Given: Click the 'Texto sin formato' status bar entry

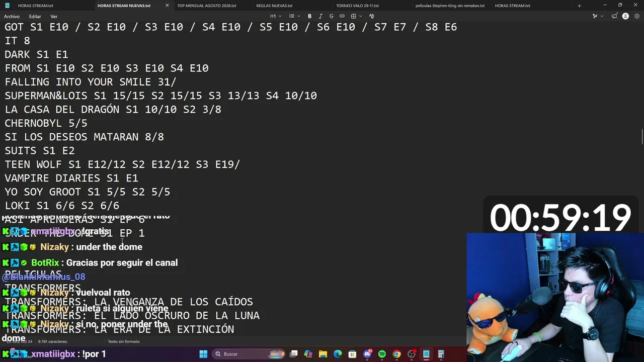Looking at the screenshot, I should coord(123,341).
